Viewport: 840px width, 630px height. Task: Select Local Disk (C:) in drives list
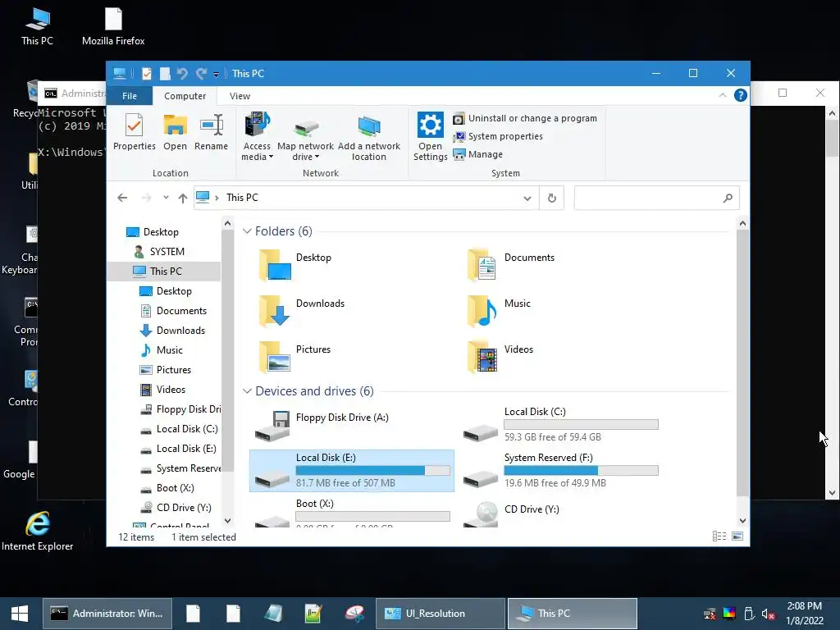pyautogui.click(x=559, y=425)
